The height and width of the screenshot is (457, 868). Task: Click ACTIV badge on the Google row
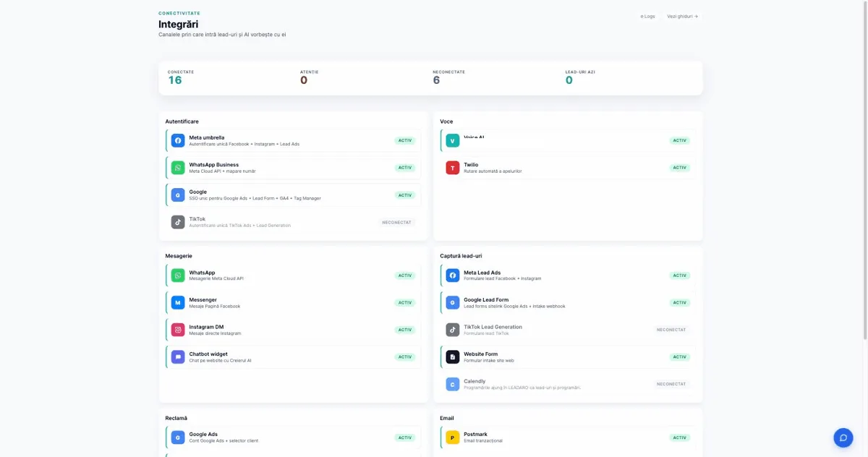405,195
